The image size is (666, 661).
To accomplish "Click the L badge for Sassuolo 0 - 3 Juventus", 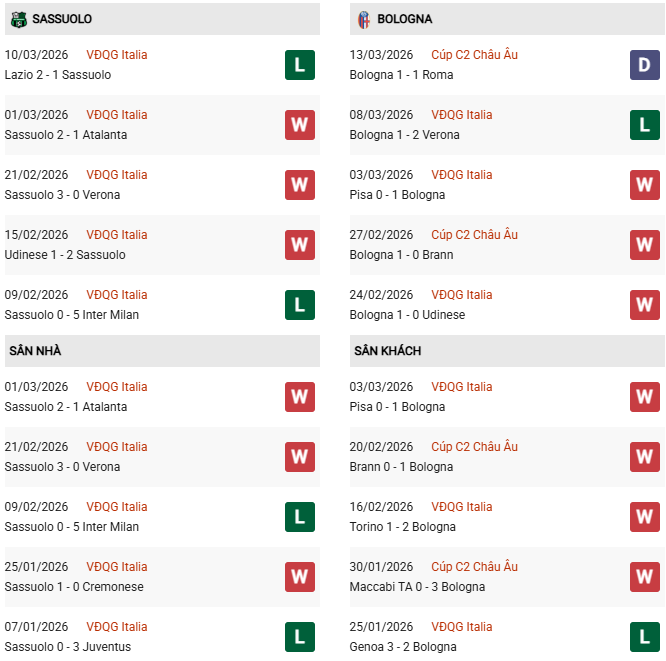I will [x=299, y=637].
